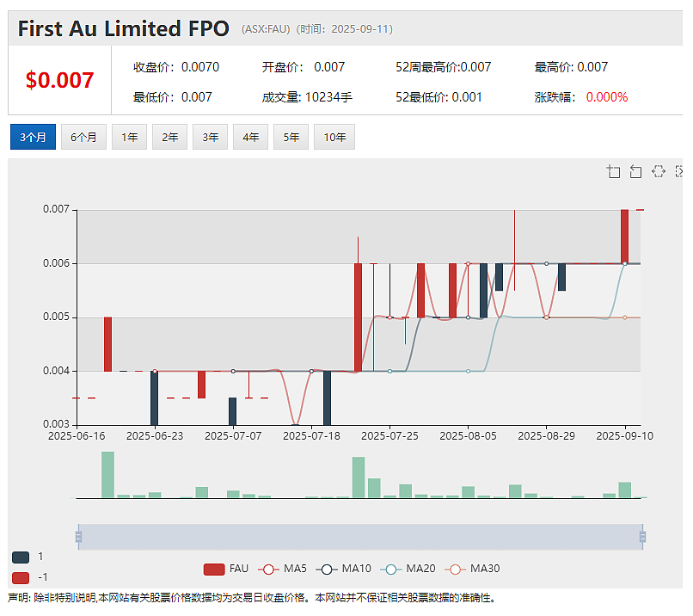Select the 2年 time range tab

[169, 137]
